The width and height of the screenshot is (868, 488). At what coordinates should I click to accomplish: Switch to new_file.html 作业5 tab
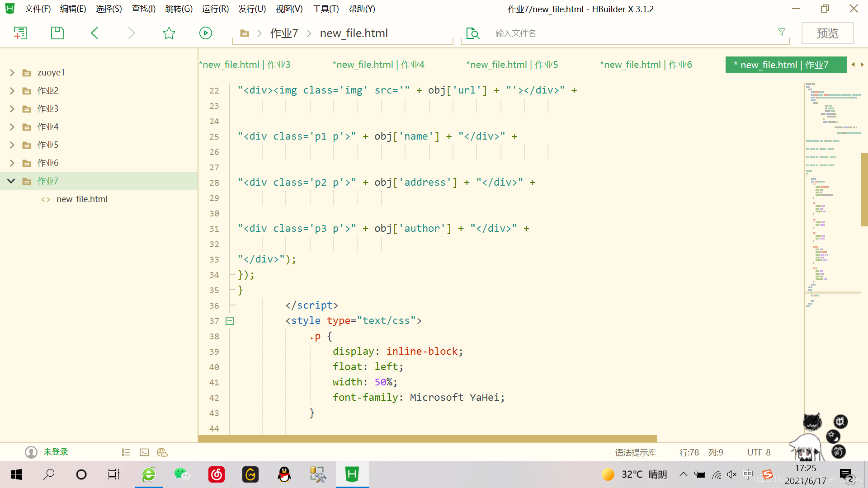pyautogui.click(x=512, y=65)
